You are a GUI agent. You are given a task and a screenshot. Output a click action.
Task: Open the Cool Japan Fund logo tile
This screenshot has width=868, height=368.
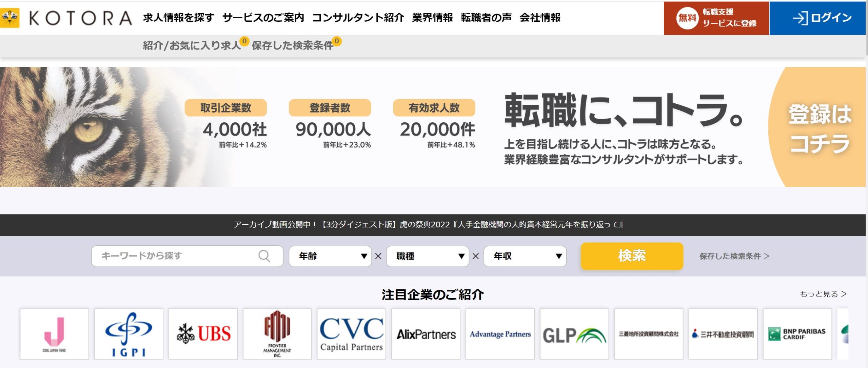coord(54,334)
